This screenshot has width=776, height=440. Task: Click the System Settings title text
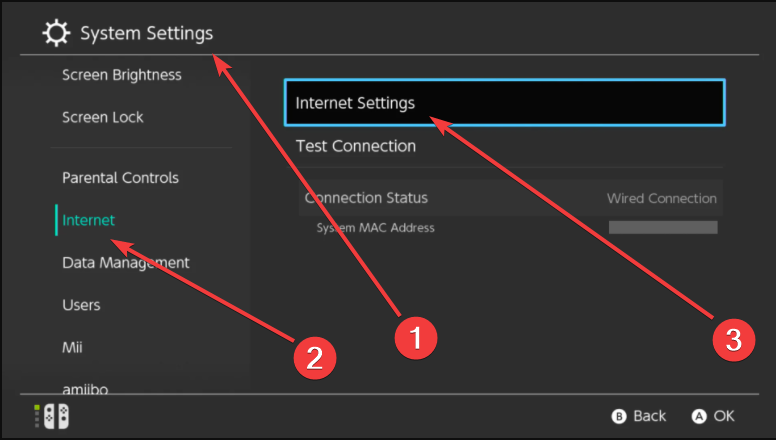coord(146,33)
